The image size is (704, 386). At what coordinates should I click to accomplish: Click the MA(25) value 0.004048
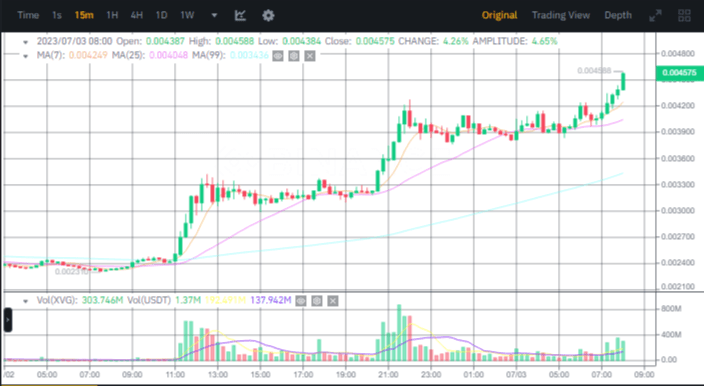click(x=168, y=56)
